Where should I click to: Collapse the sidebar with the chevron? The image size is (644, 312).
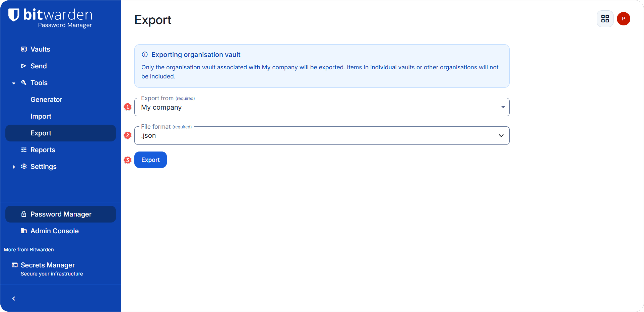[14, 298]
